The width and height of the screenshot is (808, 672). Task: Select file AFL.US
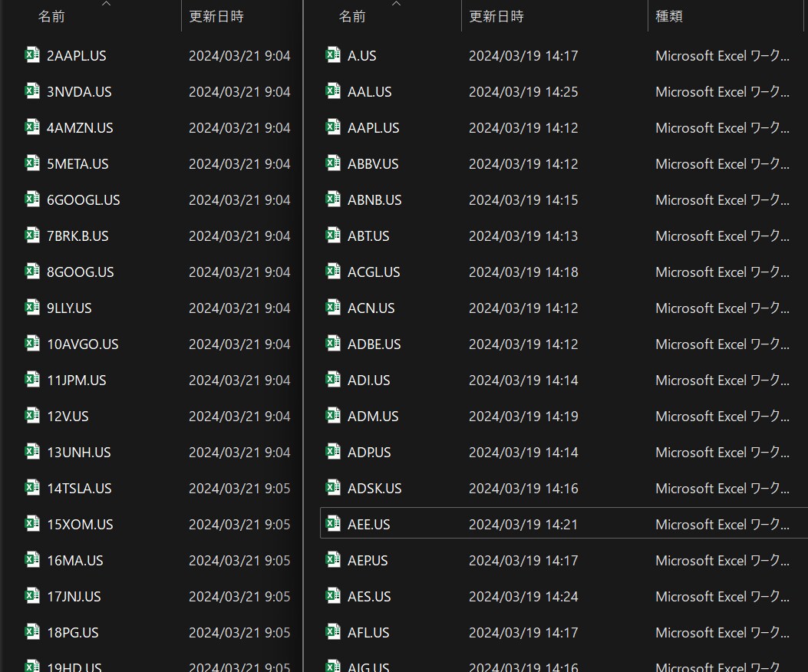[368, 633]
